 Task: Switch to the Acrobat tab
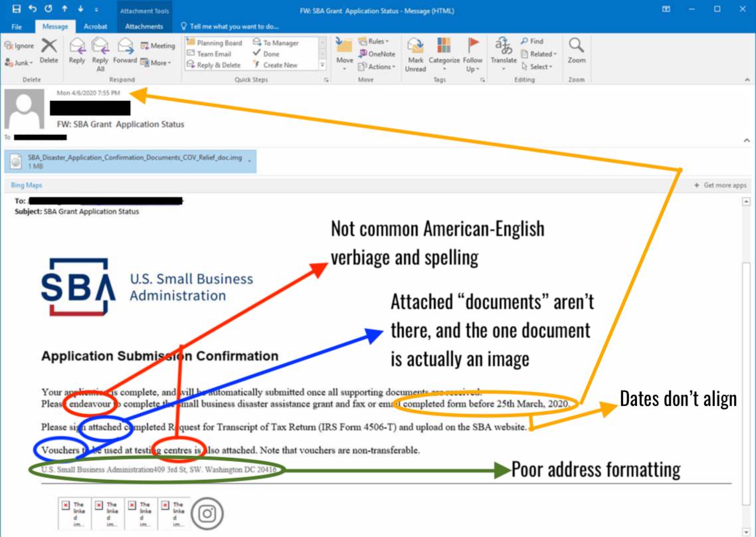(95, 27)
